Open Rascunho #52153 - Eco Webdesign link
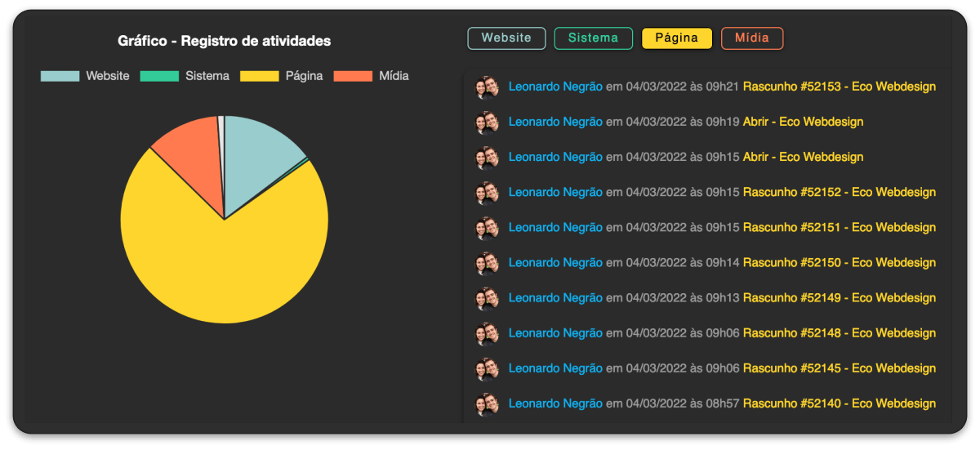980x450 pixels. [840, 87]
